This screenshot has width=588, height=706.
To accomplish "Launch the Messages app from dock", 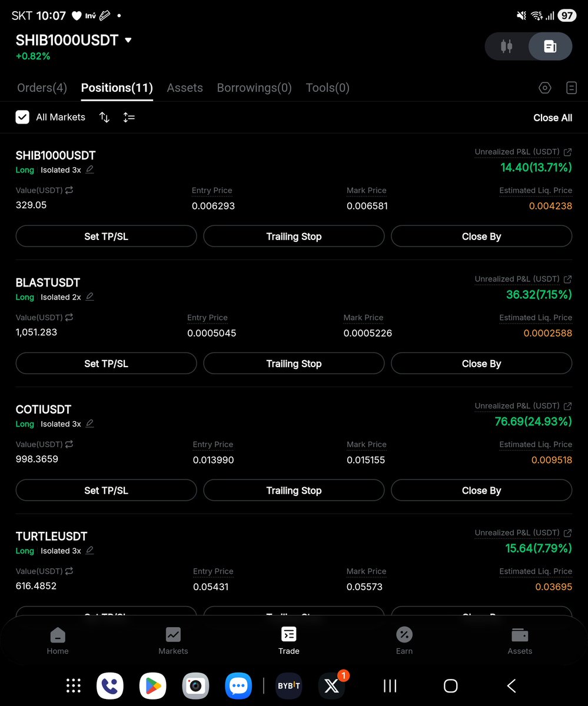I will coord(238,686).
